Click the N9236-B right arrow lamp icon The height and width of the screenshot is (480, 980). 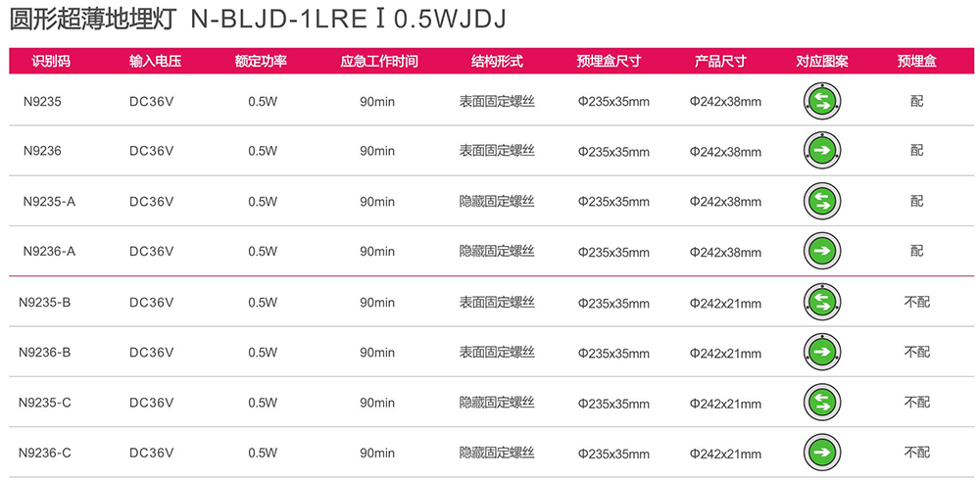pyautogui.click(x=822, y=353)
